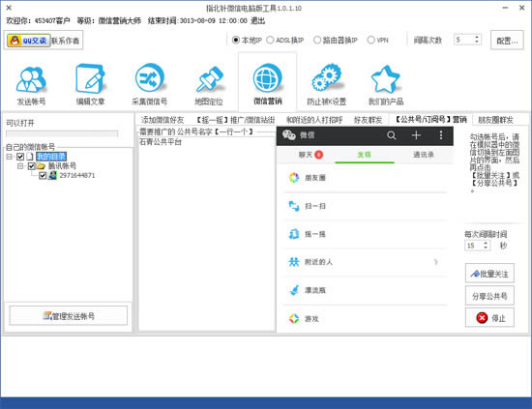The width and height of the screenshot is (532, 409).
Task: Switch to WeChat 发现 tab
Action: pos(365,155)
